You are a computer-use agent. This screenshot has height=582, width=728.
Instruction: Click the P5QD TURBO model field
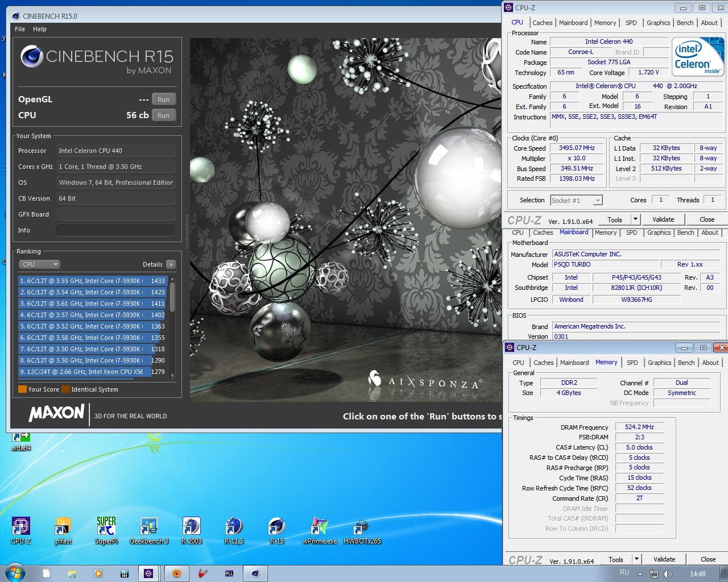605,264
